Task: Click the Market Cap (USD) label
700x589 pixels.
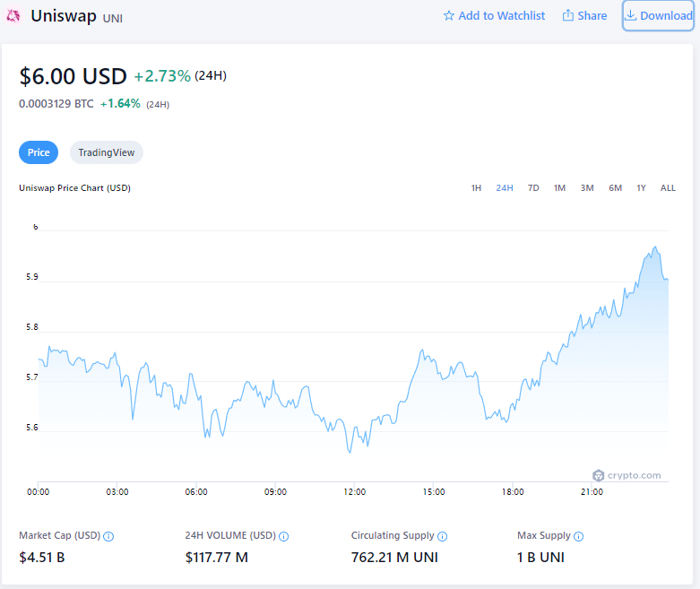Action: coord(59,535)
